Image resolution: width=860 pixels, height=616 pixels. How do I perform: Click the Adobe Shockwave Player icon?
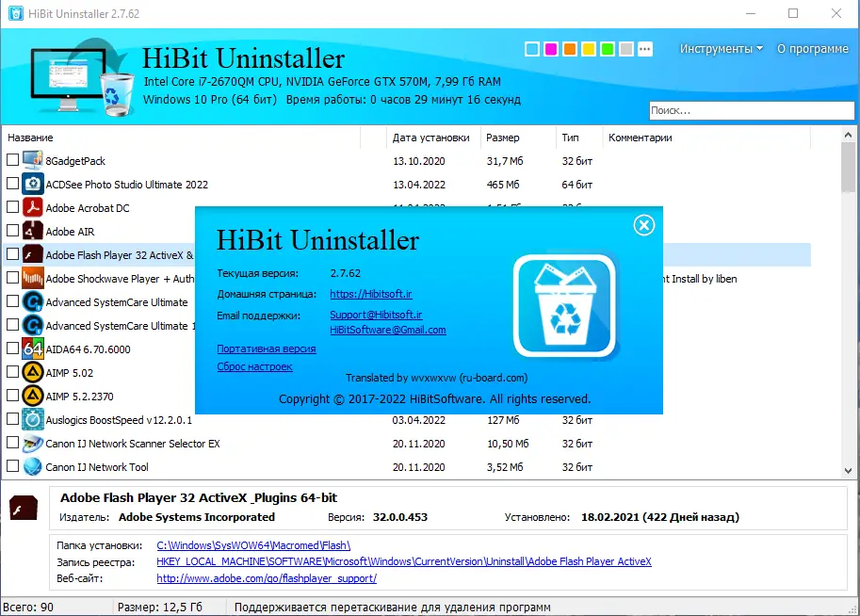pos(33,278)
